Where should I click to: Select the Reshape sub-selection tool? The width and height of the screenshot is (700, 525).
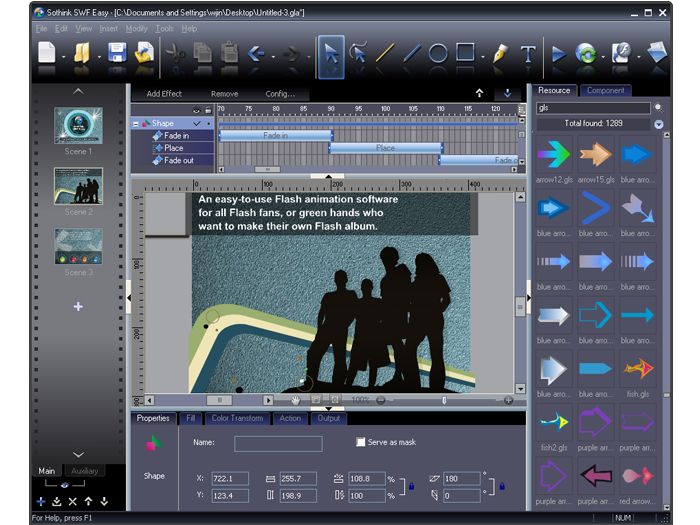point(358,53)
